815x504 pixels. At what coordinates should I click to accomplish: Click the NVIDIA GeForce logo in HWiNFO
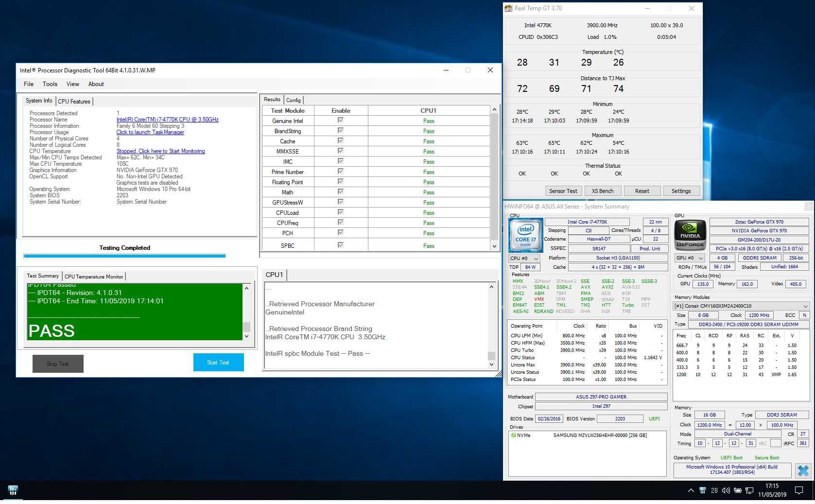tap(690, 235)
